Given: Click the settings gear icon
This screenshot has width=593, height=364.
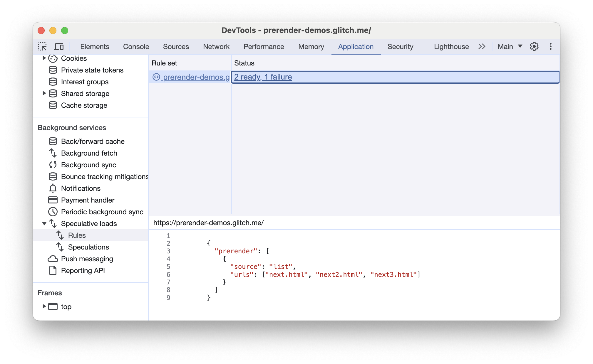Looking at the screenshot, I should pyautogui.click(x=534, y=46).
